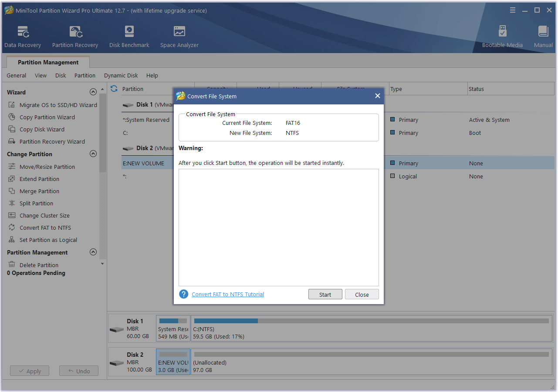This screenshot has height=392, width=558.
Task: Click sidebar scroll down arrow
Action: pyautogui.click(x=103, y=264)
